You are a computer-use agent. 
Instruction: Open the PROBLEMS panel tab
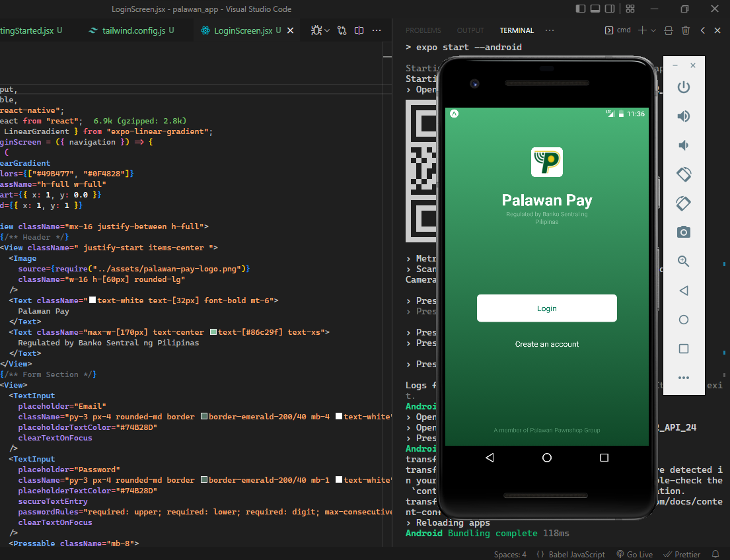coord(423,30)
